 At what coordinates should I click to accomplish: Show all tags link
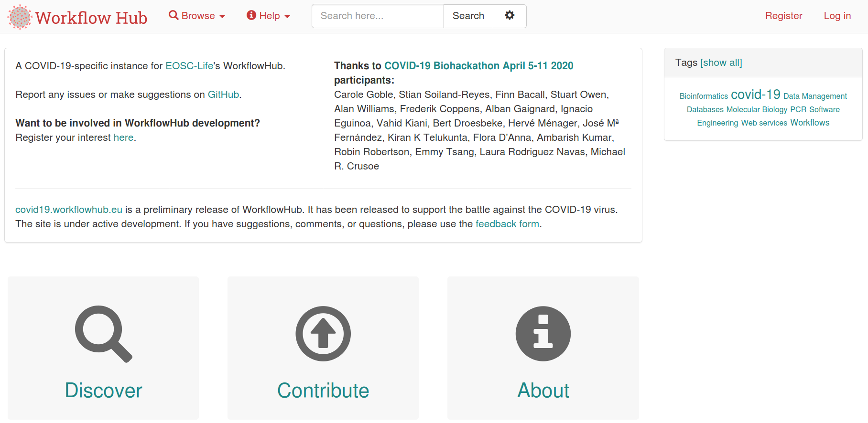(721, 63)
